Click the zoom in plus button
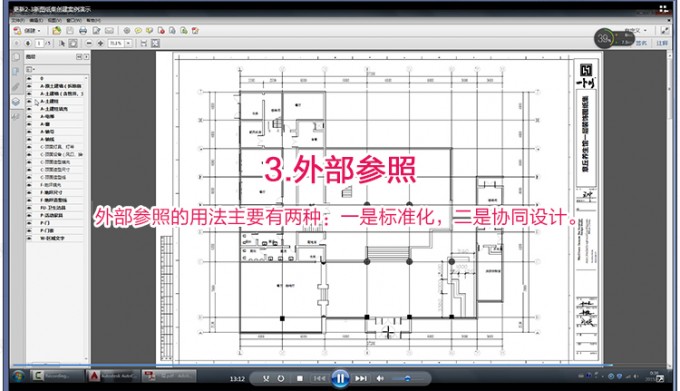This screenshot has width=680, height=391. pyautogui.click(x=100, y=43)
